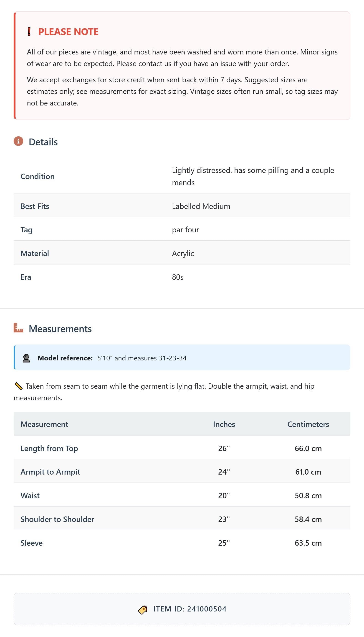Click the Details info circle icon
The image size is (364, 637).
(x=18, y=141)
